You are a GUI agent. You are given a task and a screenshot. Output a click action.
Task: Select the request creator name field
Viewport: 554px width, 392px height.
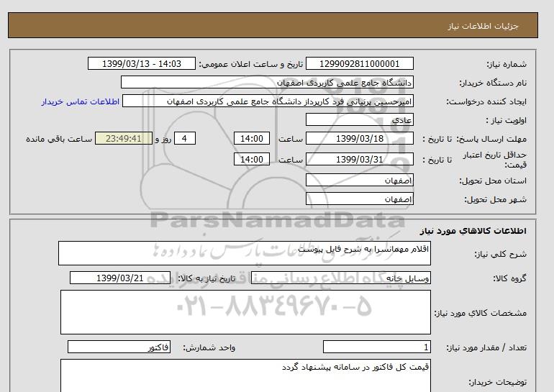[268, 101]
